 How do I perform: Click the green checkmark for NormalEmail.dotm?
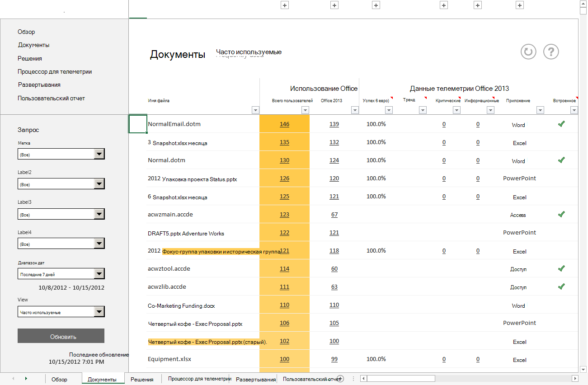[x=561, y=124]
